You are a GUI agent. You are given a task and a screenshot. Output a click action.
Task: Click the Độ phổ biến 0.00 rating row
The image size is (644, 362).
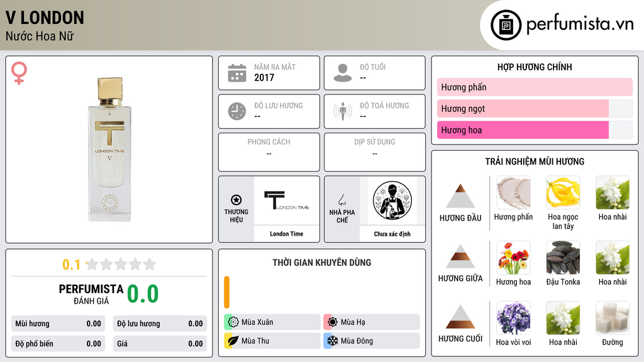(x=58, y=344)
